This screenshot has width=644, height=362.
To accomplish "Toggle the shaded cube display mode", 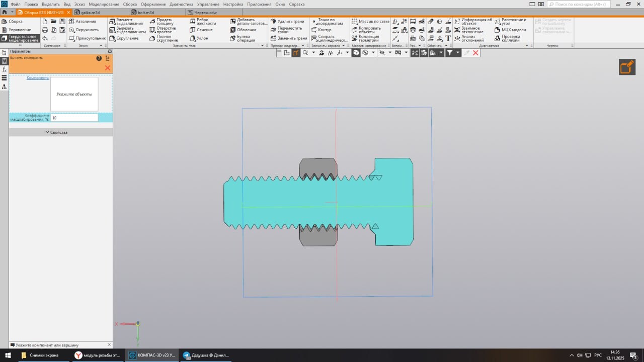I will pos(356,53).
